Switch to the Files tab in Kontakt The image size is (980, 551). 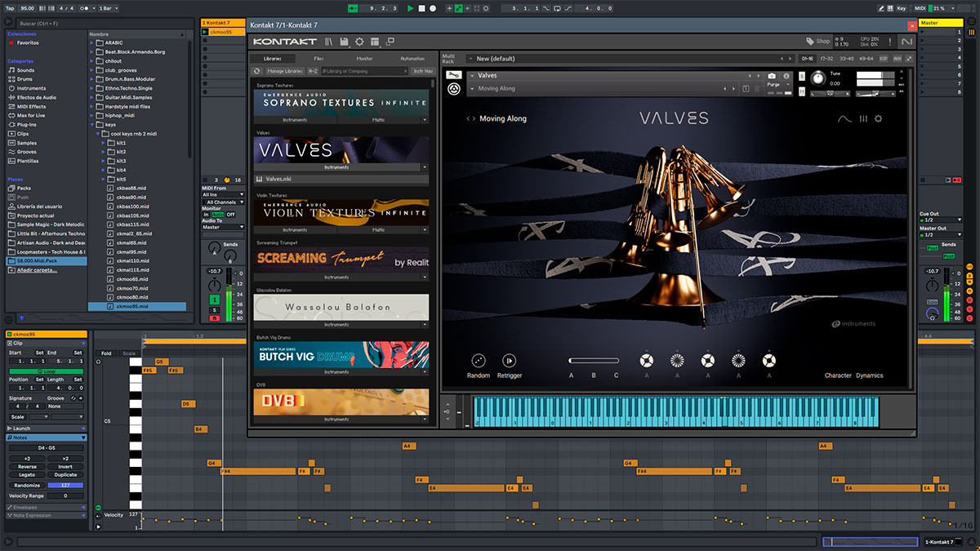[x=318, y=59]
